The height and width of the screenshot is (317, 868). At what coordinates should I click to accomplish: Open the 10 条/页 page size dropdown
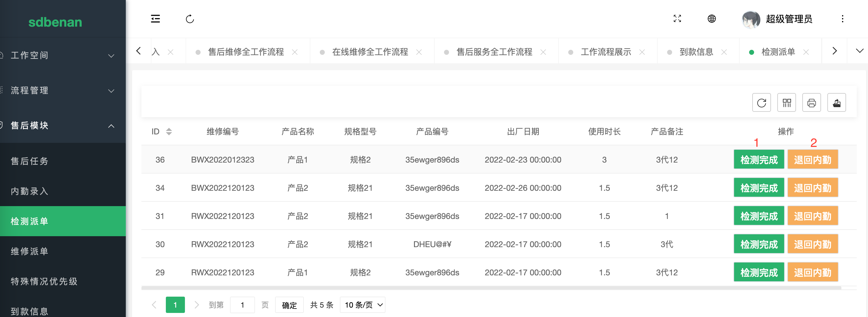363,305
